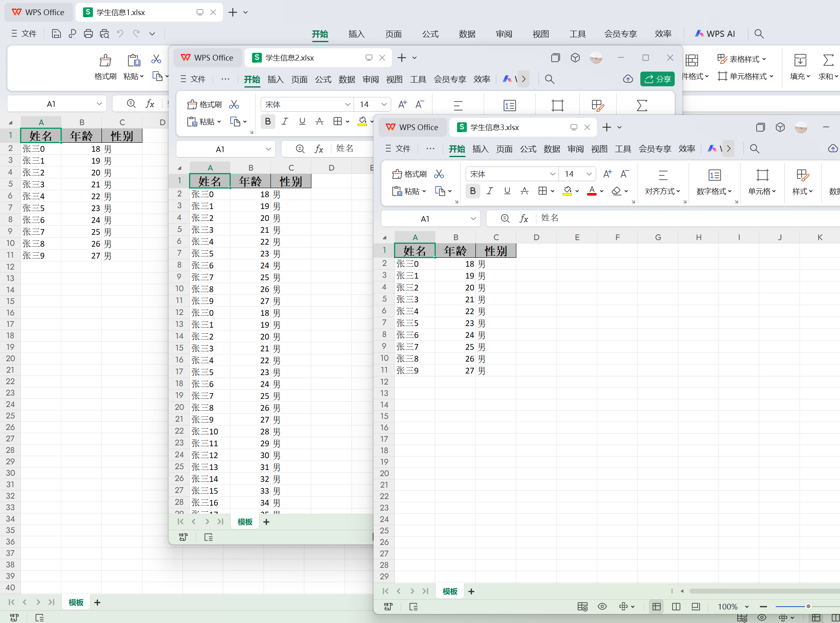Switch to normal view in 学生信息3 status bar
This screenshot has width=840, height=623.
coord(657,607)
